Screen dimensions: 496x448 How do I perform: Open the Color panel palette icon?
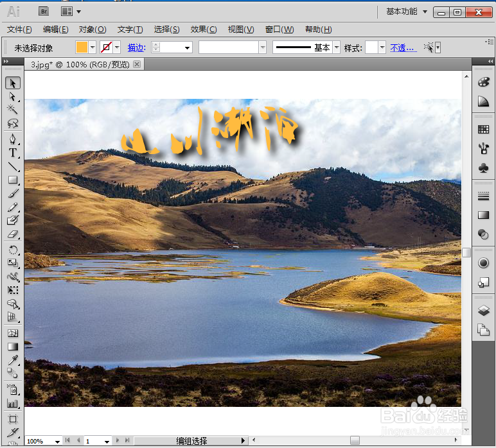coord(483,82)
